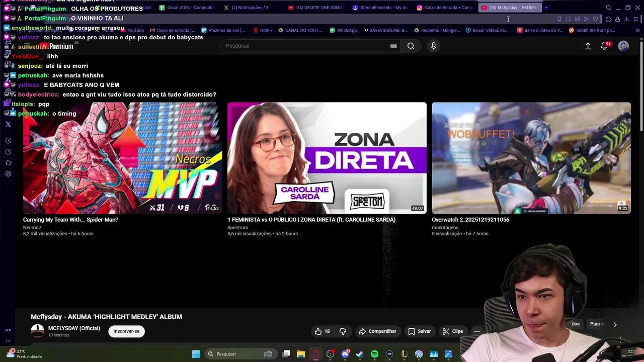Screen dimensions: 644x362
Task: Open the Spider-Man Necros MVP thumbnail
Action: coord(122,158)
